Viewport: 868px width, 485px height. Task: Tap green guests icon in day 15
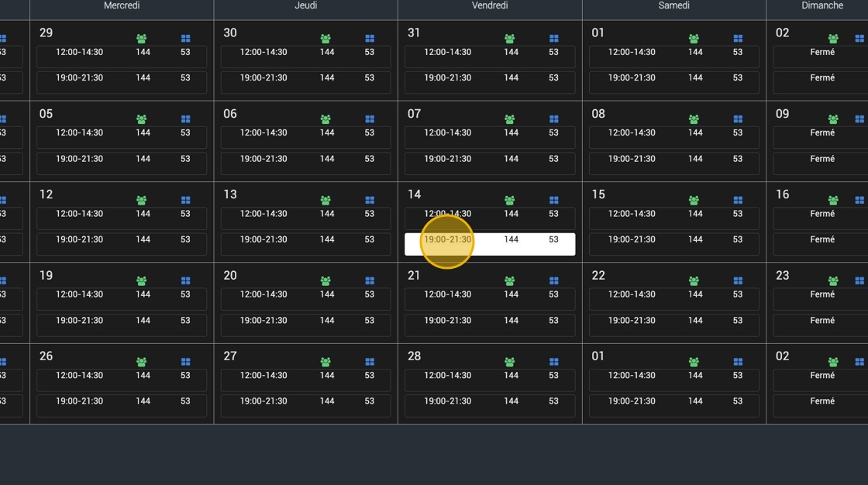pos(694,200)
